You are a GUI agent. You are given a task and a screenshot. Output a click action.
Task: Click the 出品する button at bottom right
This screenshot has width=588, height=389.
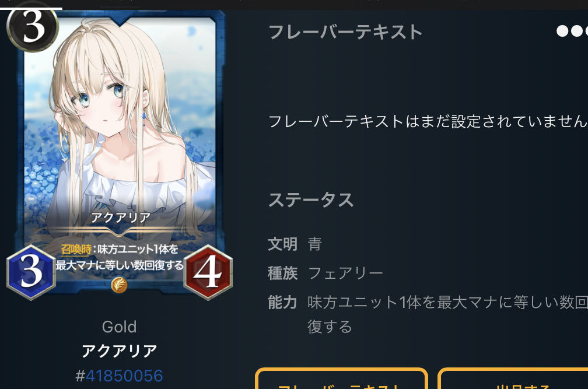[513, 379]
